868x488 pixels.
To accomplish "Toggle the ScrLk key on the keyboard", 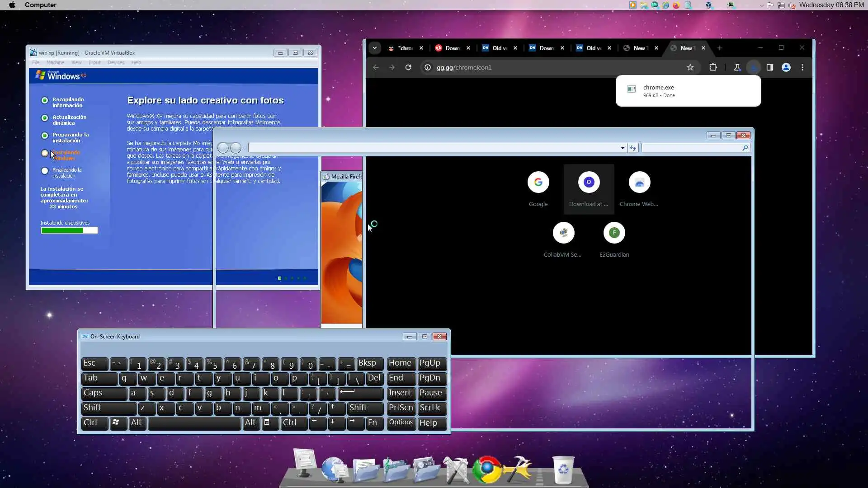I will tap(432, 408).
